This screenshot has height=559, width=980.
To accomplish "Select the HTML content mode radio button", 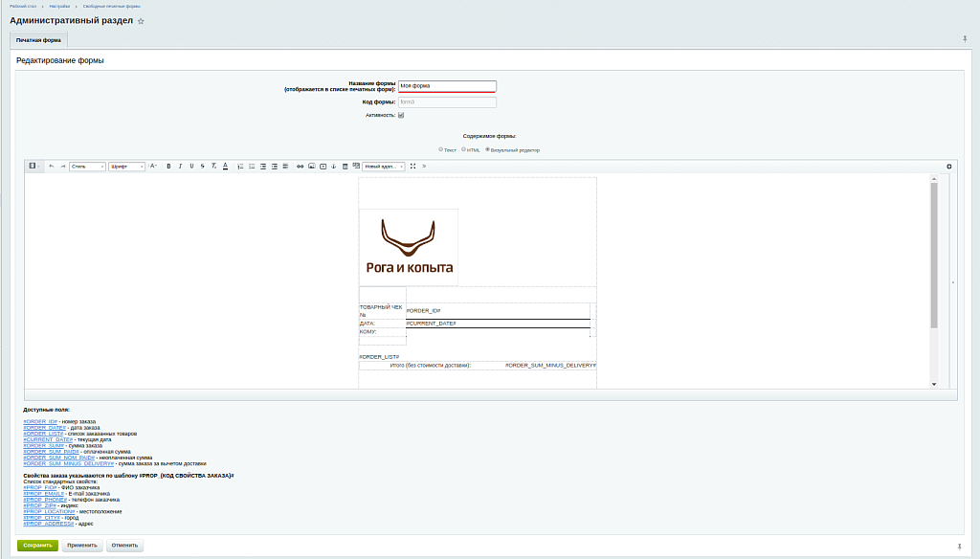I will (x=464, y=149).
